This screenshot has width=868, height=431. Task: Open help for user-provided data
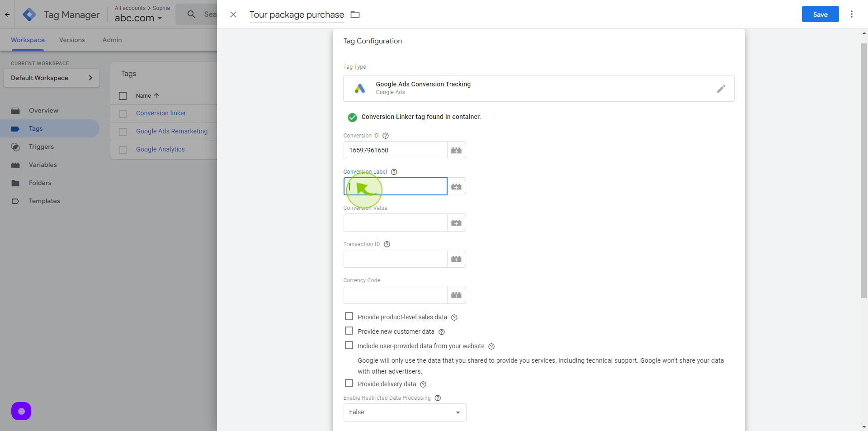[491, 346]
